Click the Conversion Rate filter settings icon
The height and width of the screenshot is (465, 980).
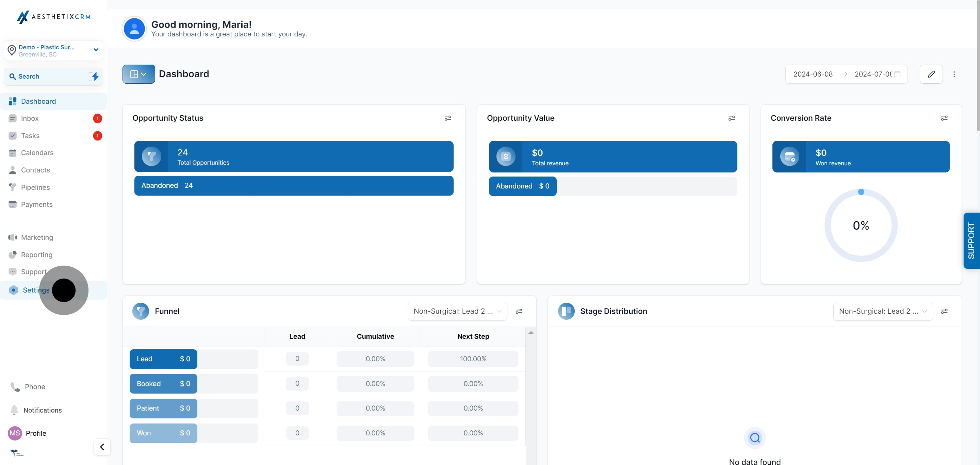point(944,118)
